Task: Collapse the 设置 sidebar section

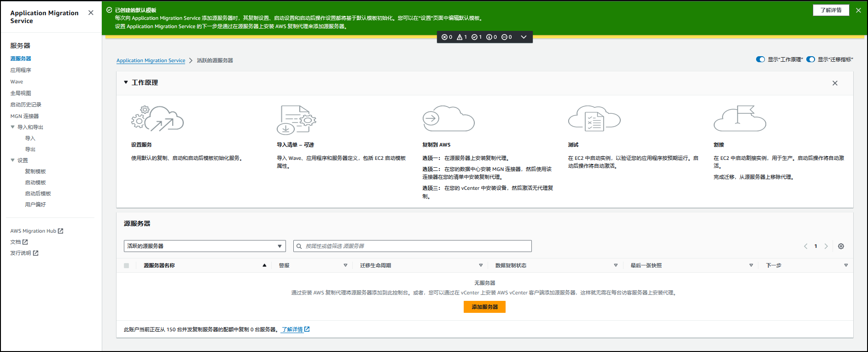Action: pyautogui.click(x=12, y=160)
